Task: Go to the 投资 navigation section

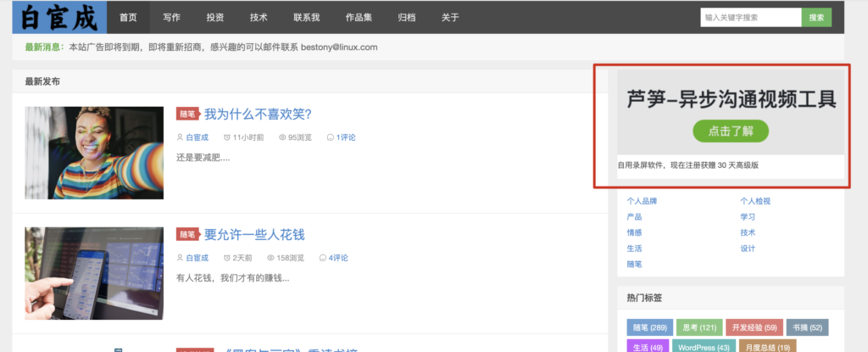Action: click(215, 18)
